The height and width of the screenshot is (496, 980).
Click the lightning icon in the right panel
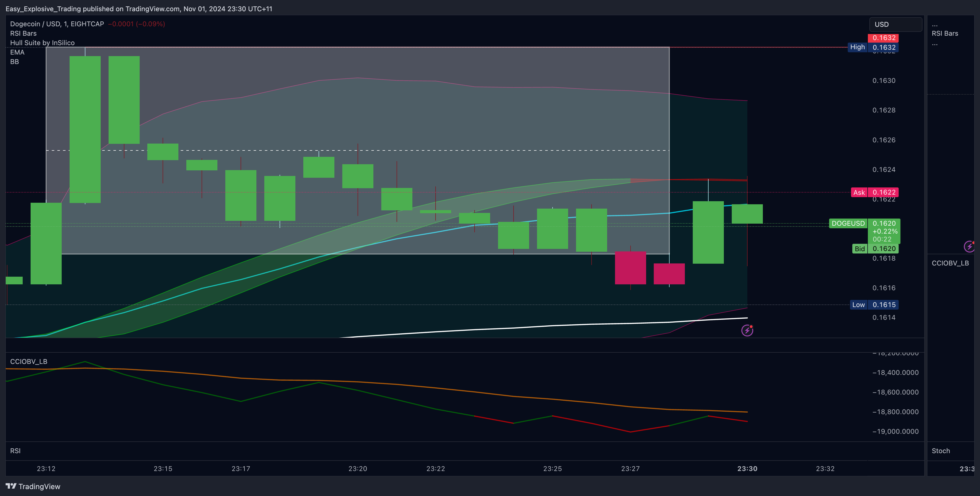[x=969, y=247]
